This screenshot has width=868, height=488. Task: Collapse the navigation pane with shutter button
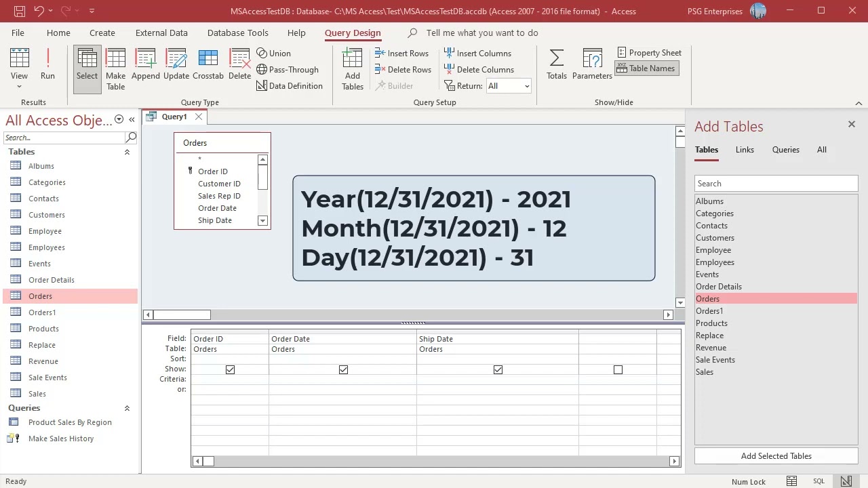132,119
